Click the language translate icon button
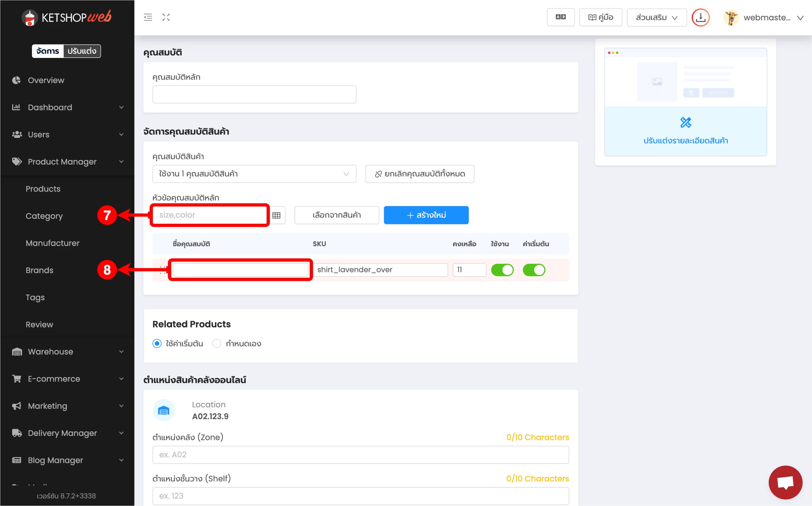The height and width of the screenshot is (506, 812). click(x=560, y=18)
